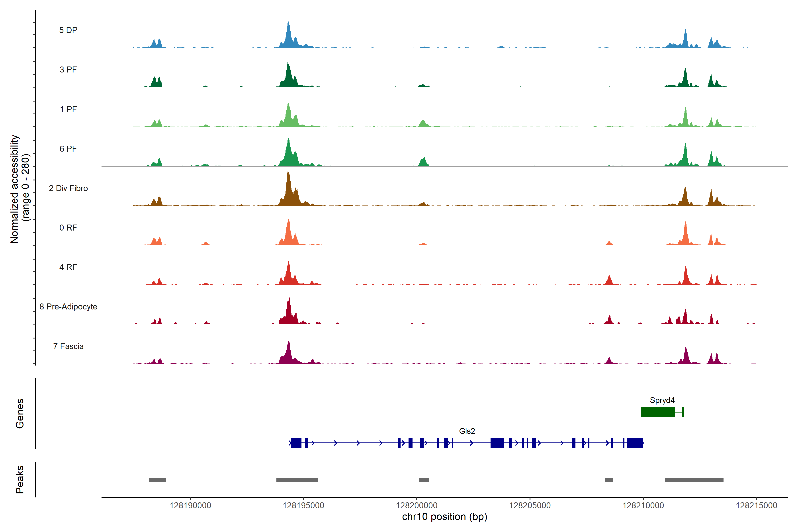The height and width of the screenshot is (532, 798).
Task: Select the 8 Pre-Adipocyte track label
Action: (68, 307)
